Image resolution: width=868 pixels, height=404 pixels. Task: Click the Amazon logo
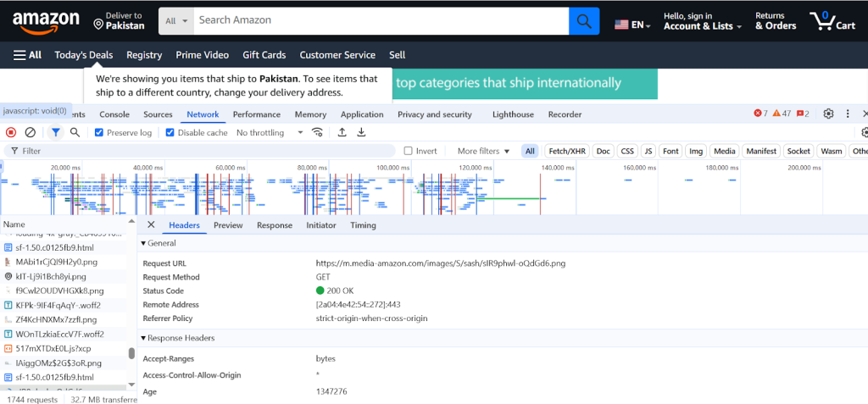coord(46,21)
